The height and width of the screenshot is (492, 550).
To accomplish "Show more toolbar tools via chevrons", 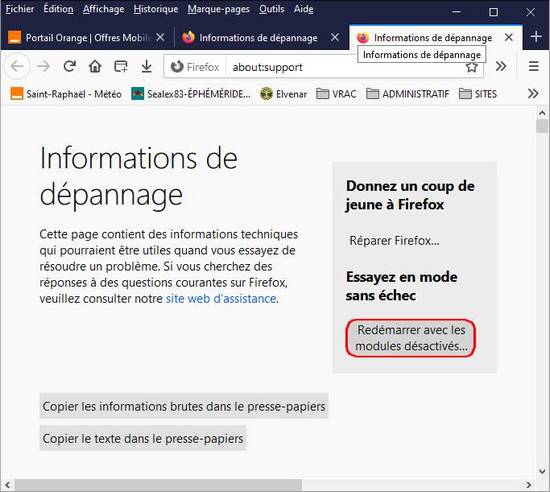I will click(x=501, y=66).
